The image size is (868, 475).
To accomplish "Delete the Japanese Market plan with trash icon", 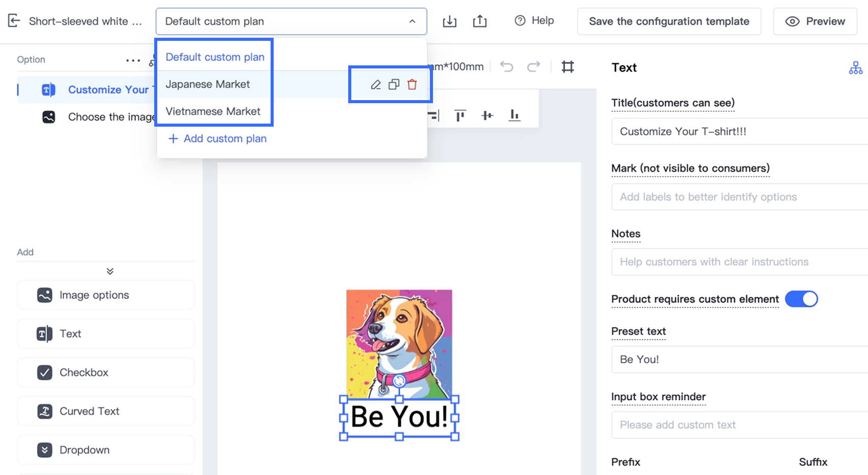I will tap(412, 85).
